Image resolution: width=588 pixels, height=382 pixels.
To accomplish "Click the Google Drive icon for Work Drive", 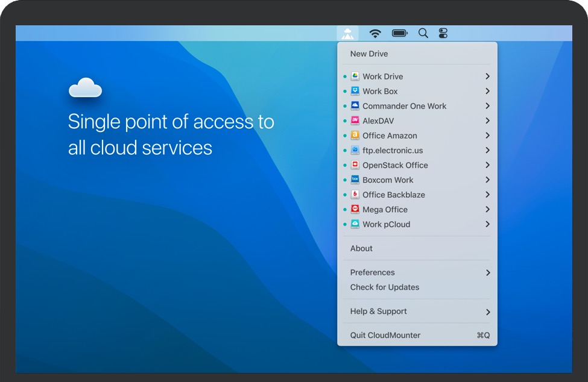I will [355, 76].
